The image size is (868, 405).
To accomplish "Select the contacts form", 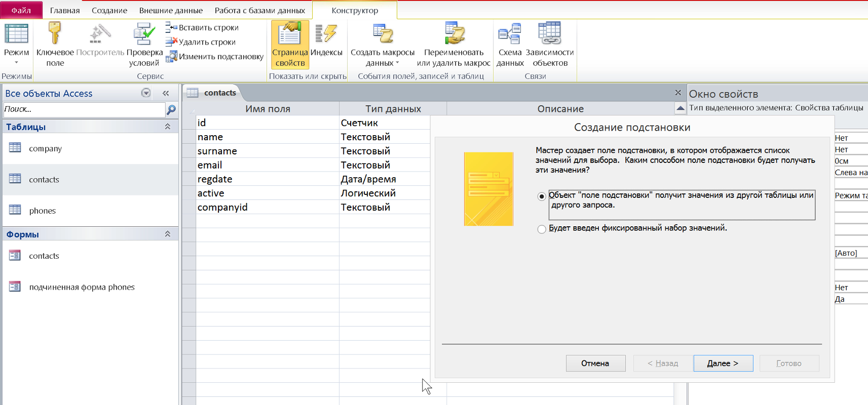I will click(90, 256).
